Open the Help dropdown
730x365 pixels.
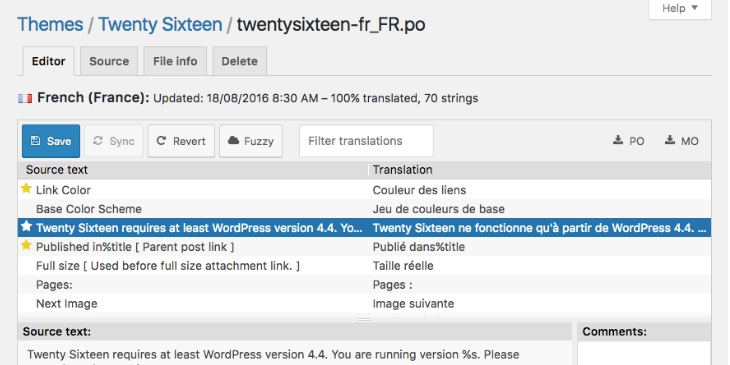pyautogui.click(x=680, y=8)
